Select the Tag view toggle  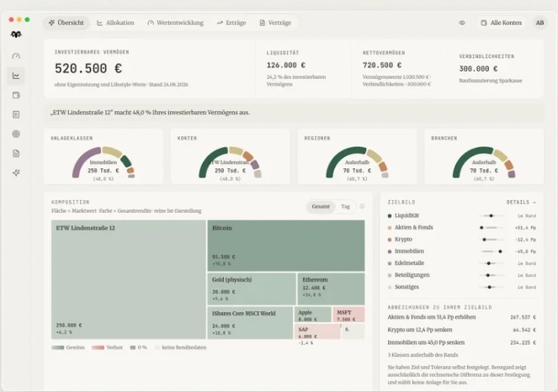click(346, 206)
